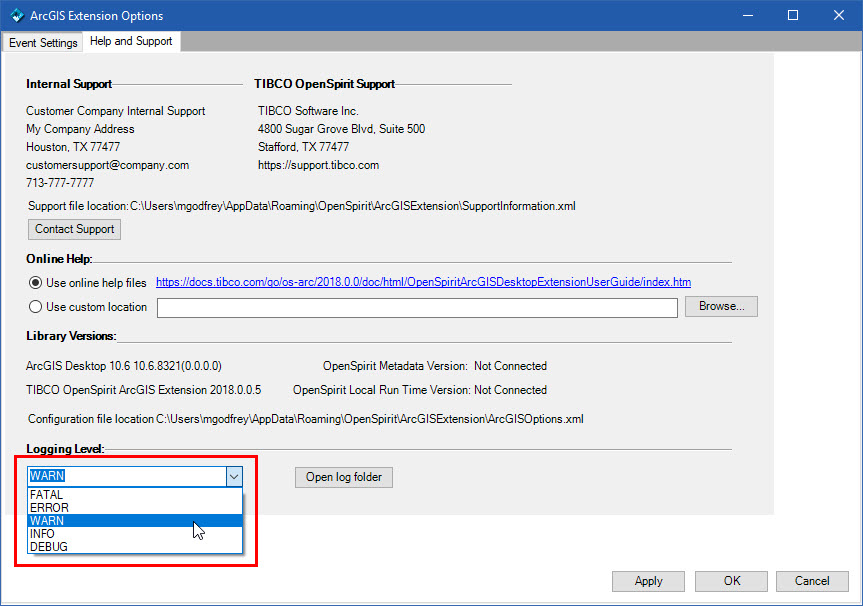This screenshot has height=606, width=863.
Task: Click the Open log folder button
Action: click(x=343, y=477)
